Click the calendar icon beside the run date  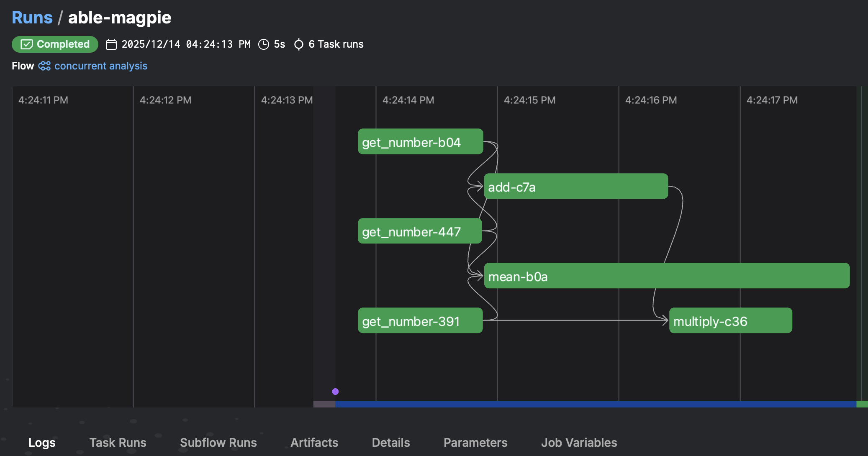111,44
